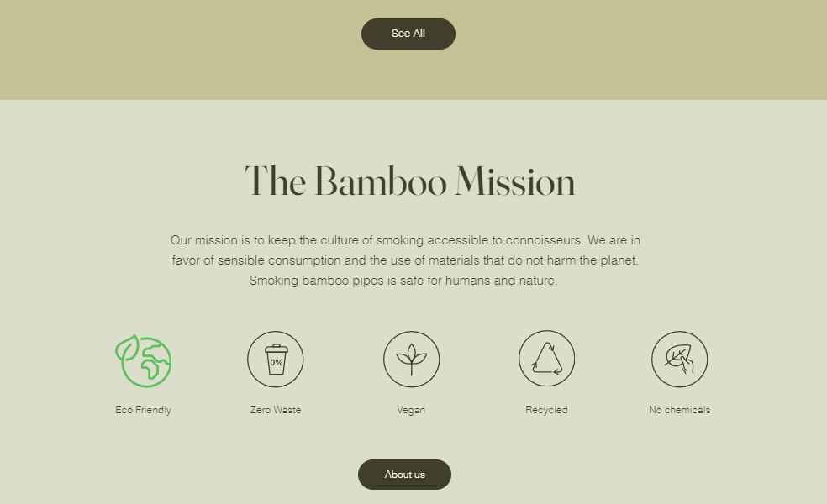
Task: Click the line starting with favor of sensible
Action: point(405,260)
